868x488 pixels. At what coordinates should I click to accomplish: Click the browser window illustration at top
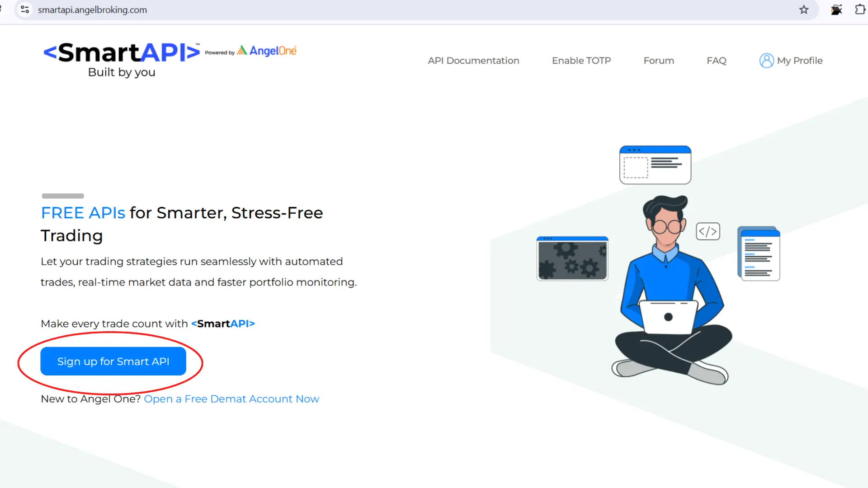click(655, 165)
